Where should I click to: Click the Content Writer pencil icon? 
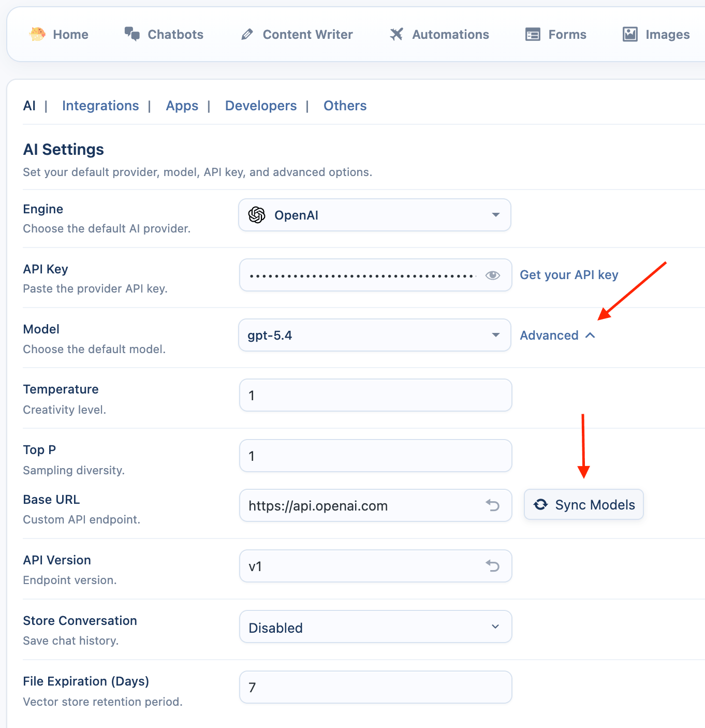247,34
